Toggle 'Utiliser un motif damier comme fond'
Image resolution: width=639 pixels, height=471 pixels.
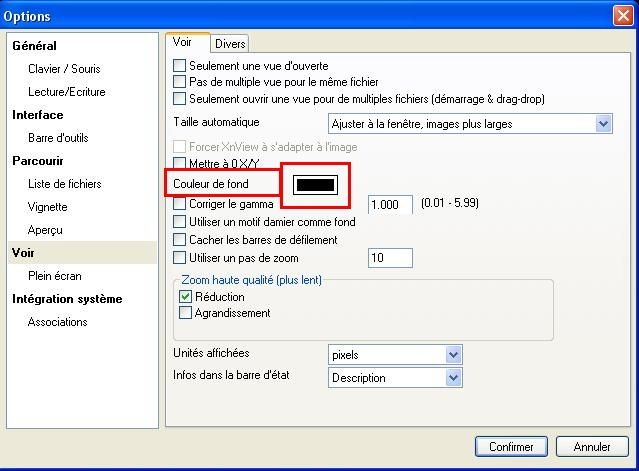(181, 222)
